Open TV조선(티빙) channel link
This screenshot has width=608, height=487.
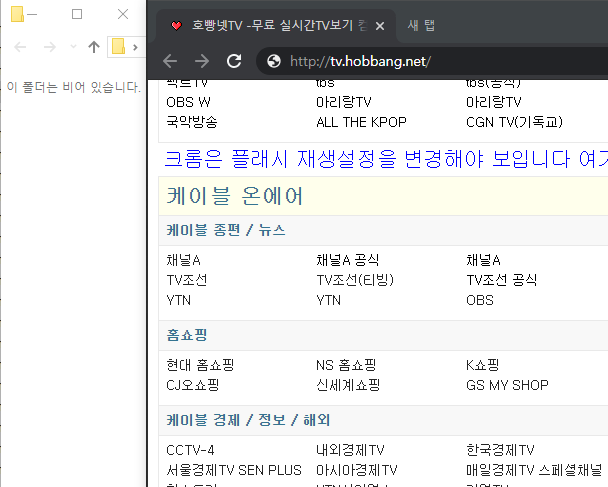pyautogui.click(x=355, y=280)
